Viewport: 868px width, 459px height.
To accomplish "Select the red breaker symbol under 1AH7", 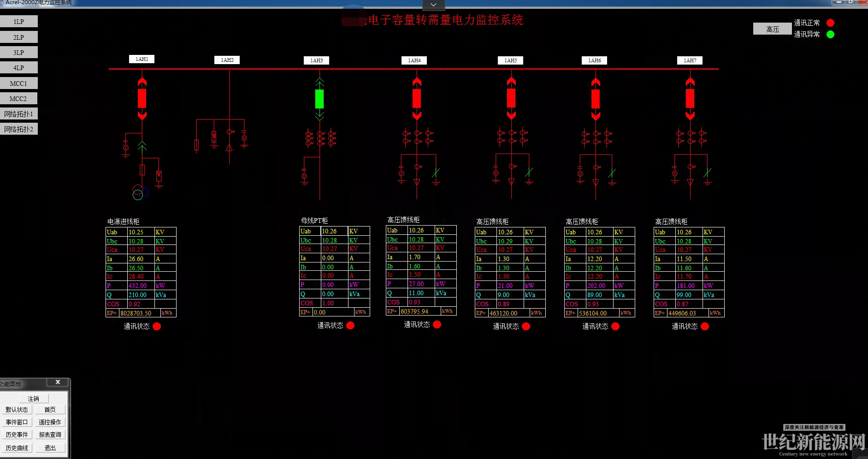I will 690,98.
